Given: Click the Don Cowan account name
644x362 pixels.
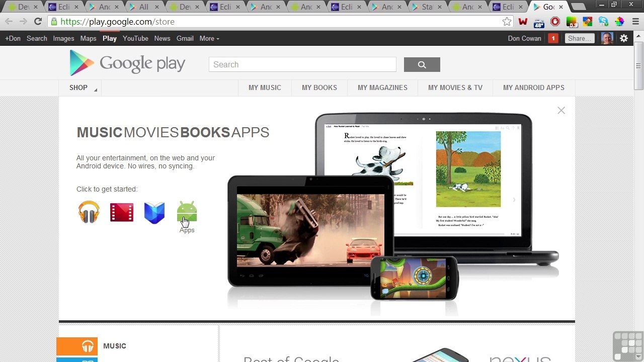Looking at the screenshot, I should (x=524, y=38).
